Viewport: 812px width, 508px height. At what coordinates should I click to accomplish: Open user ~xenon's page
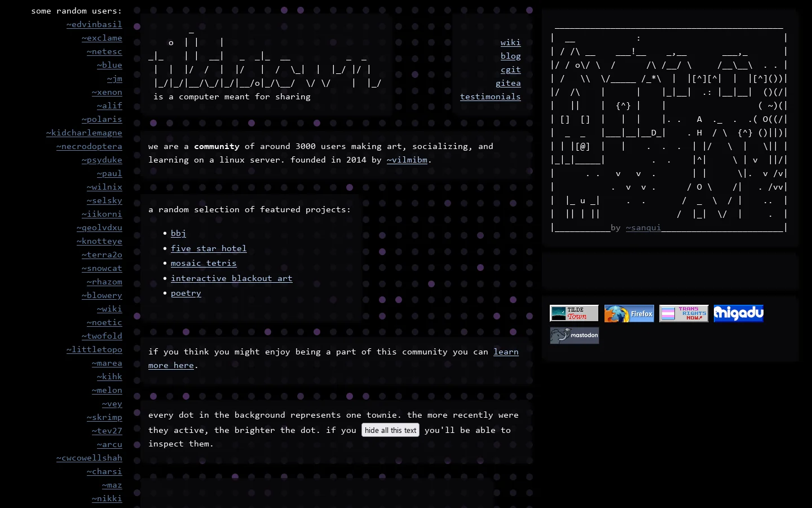107,92
